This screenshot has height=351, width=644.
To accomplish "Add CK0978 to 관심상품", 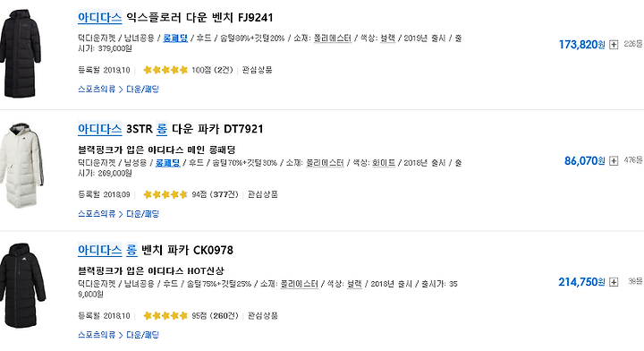I will point(262,316).
